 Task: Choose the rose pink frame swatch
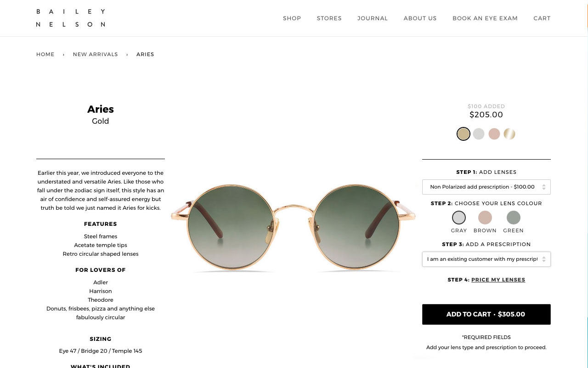(x=494, y=134)
